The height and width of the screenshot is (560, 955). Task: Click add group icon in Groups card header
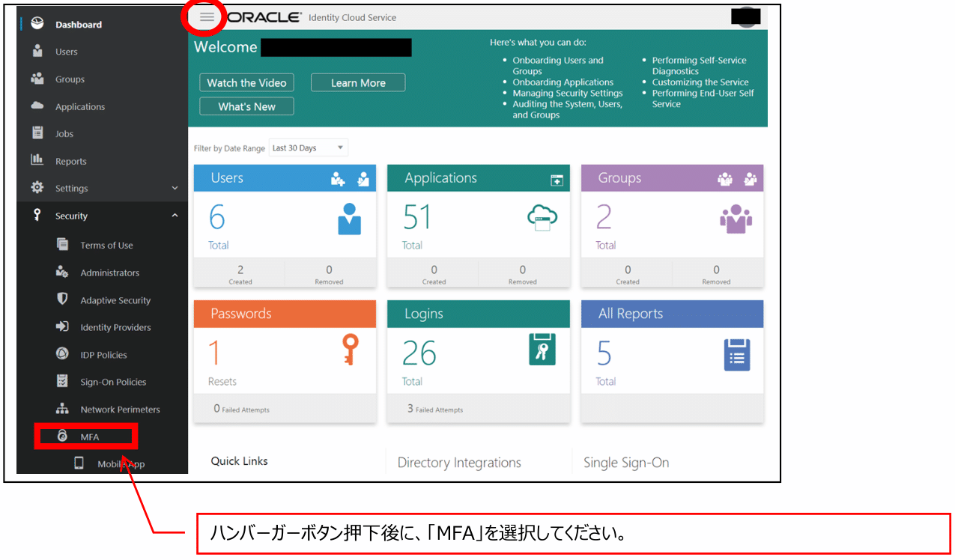(x=725, y=178)
